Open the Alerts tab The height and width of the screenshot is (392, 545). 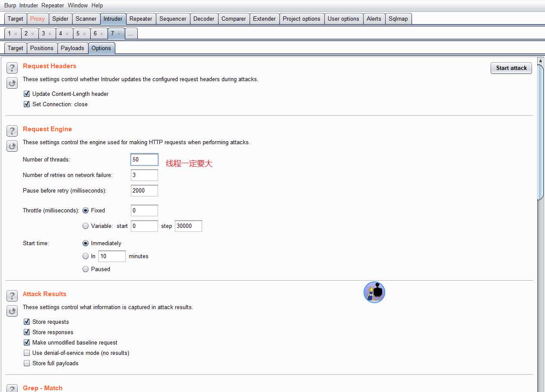pos(374,19)
